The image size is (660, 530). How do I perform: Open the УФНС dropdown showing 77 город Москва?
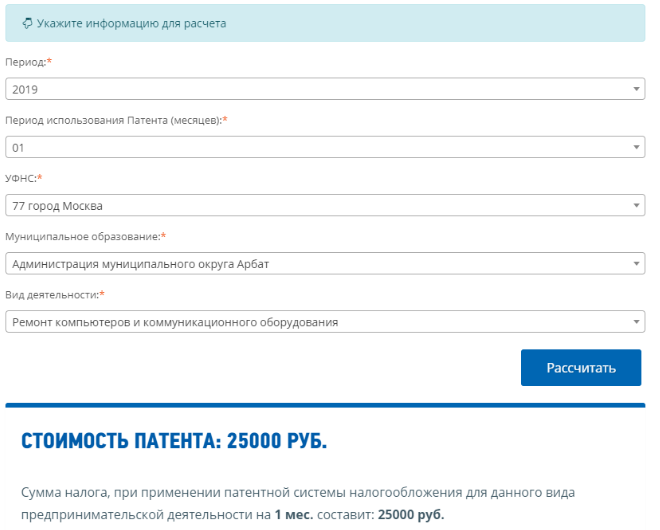(x=325, y=205)
